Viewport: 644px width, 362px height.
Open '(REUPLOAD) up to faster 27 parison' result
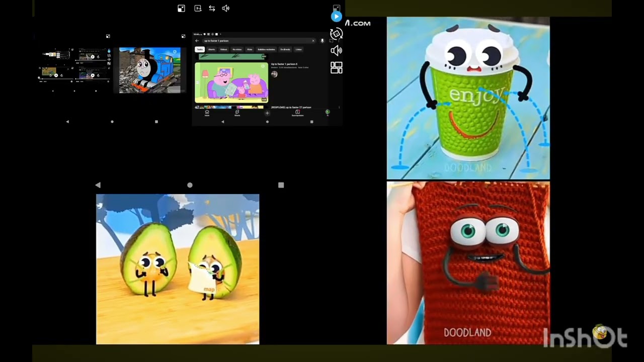(291, 107)
